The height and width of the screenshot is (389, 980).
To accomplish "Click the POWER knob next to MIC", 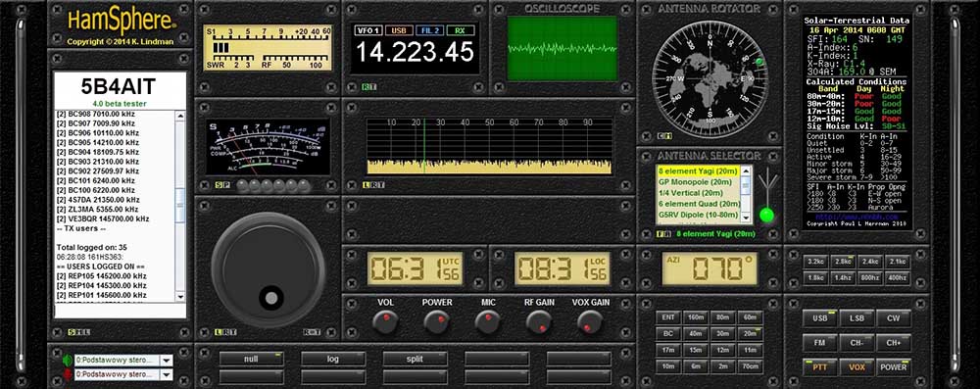I will [436, 322].
